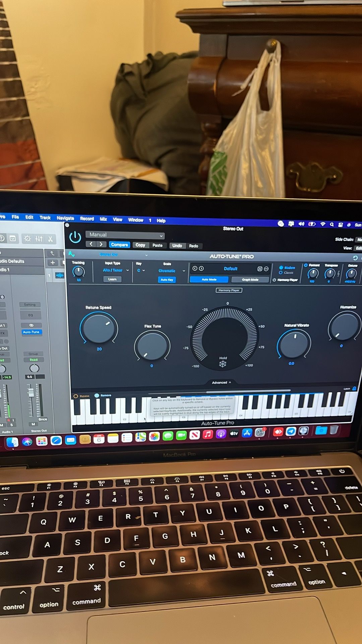Click the Auto-Tune insert slot on Stereo Out
Image resolution: width=362 pixels, height=644 pixels.
click(31, 332)
